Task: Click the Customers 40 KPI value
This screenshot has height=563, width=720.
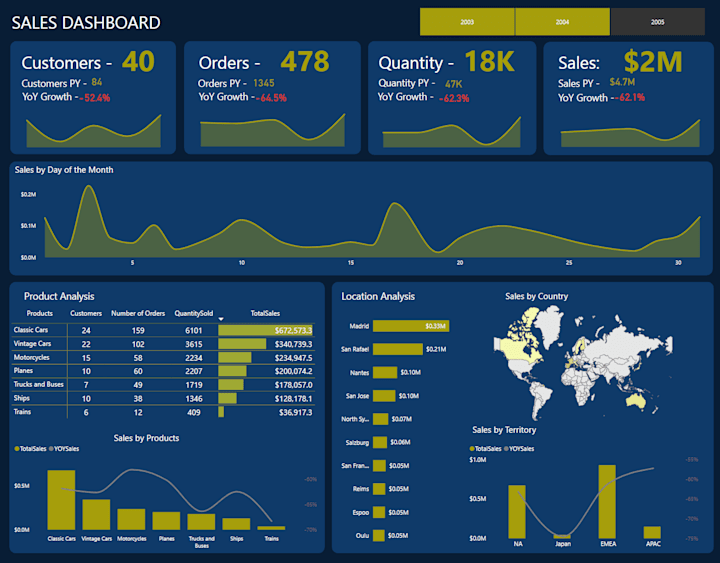Action: coord(138,62)
